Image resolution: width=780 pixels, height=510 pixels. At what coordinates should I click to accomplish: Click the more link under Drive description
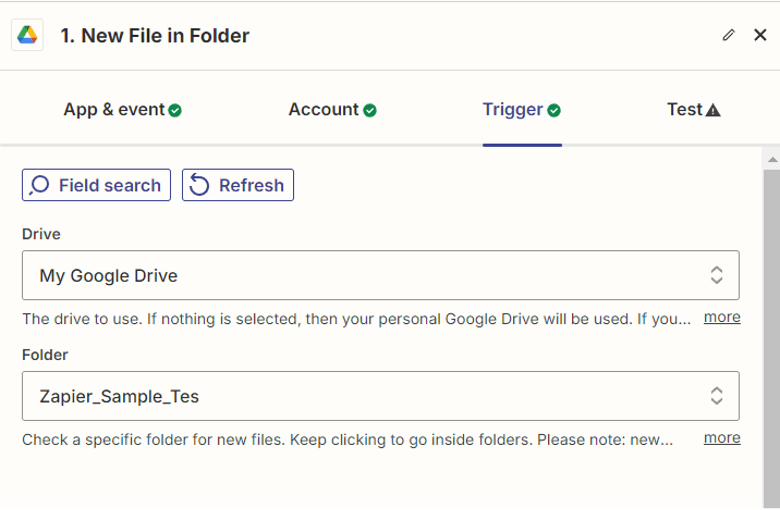(722, 317)
